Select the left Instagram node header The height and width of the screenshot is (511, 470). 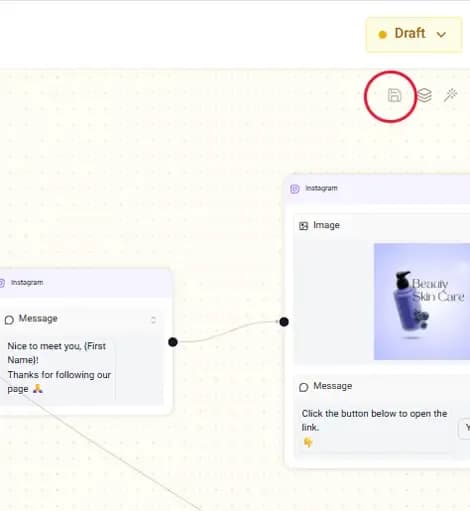coord(85,283)
